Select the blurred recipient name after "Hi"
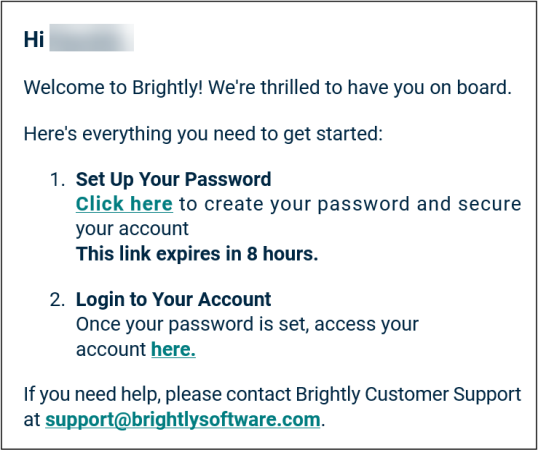 tap(92, 38)
